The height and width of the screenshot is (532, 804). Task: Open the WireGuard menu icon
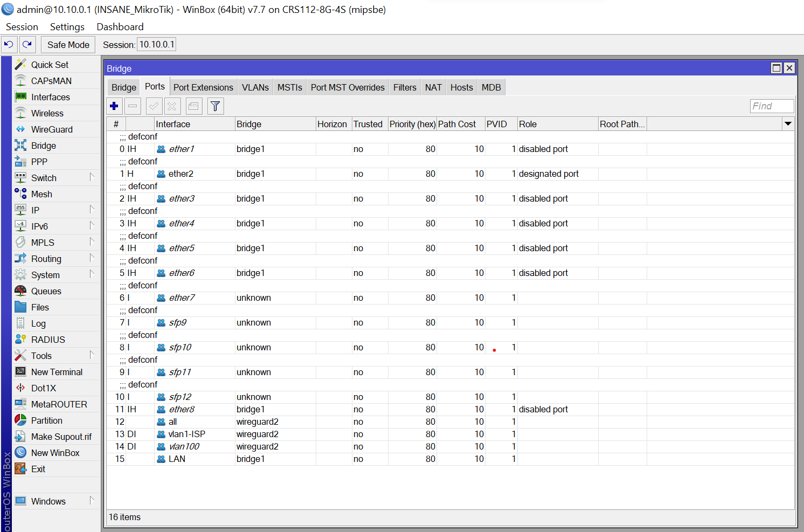point(20,129)
